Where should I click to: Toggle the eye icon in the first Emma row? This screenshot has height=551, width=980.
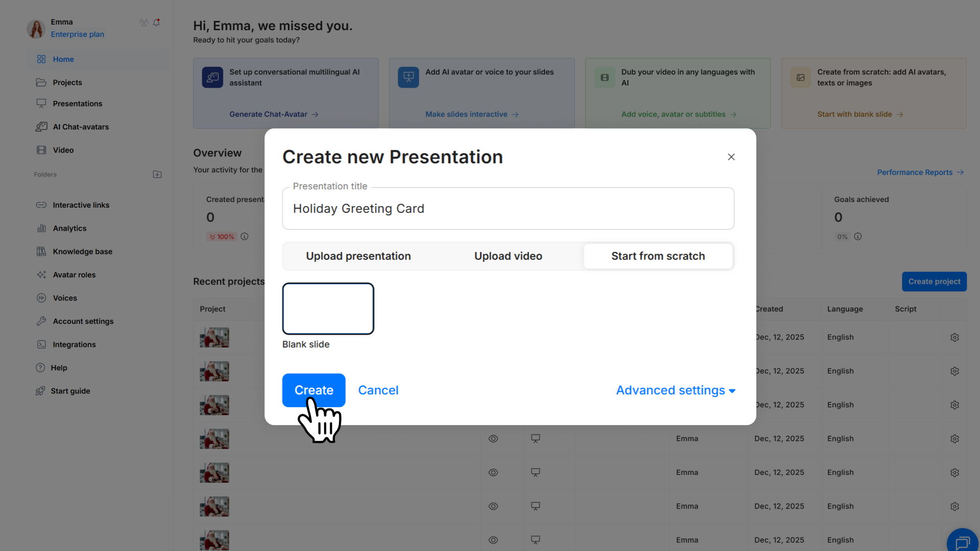tap(493, 439)
